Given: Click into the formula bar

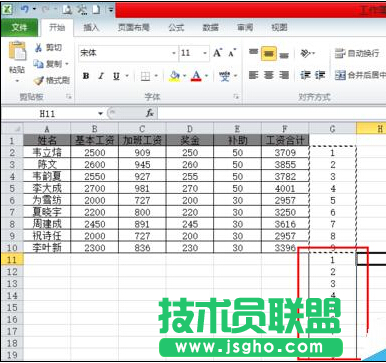Looking at the screenshot, I should pyautogui.click(x=272, y=114).
